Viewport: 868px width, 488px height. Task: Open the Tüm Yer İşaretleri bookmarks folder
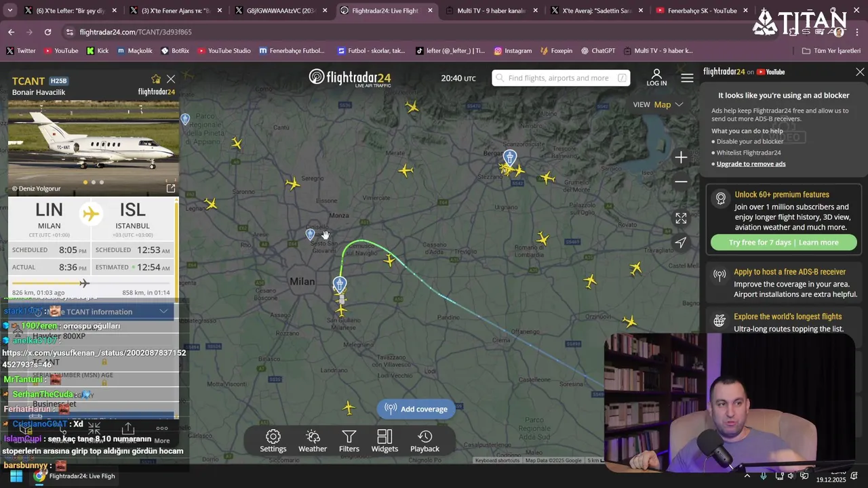pos(831,51)
